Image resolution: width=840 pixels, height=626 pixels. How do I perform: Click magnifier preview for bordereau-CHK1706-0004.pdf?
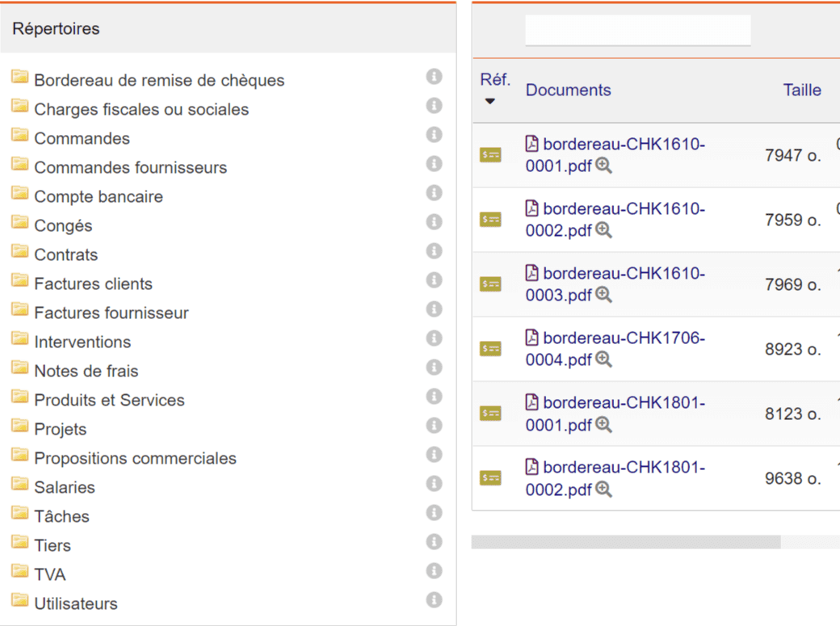click(x=603, y=360)
